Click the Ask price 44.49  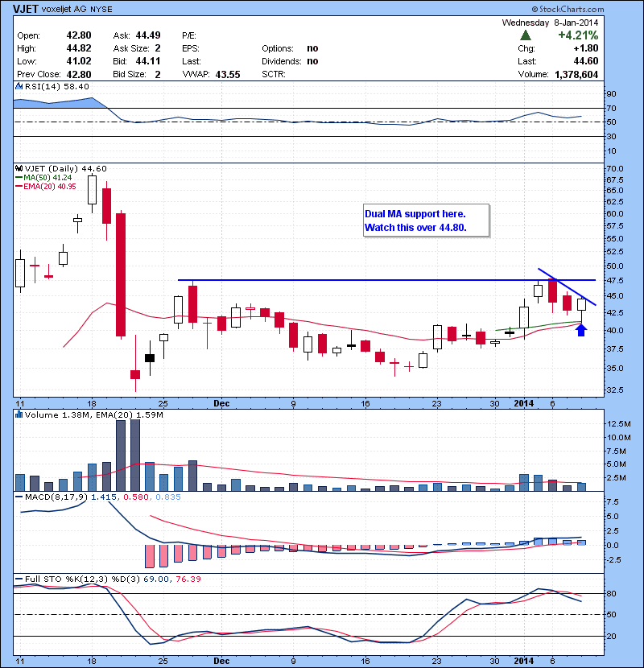[x=148, y=35]
